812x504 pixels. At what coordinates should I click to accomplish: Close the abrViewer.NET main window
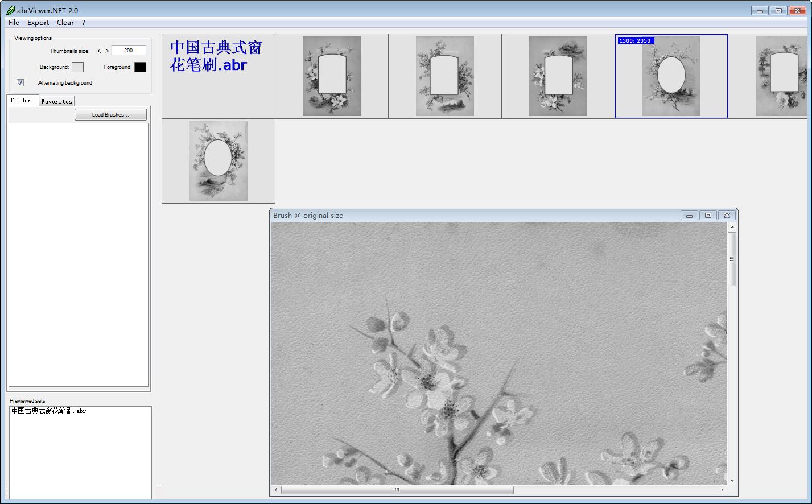coord(797,10)
